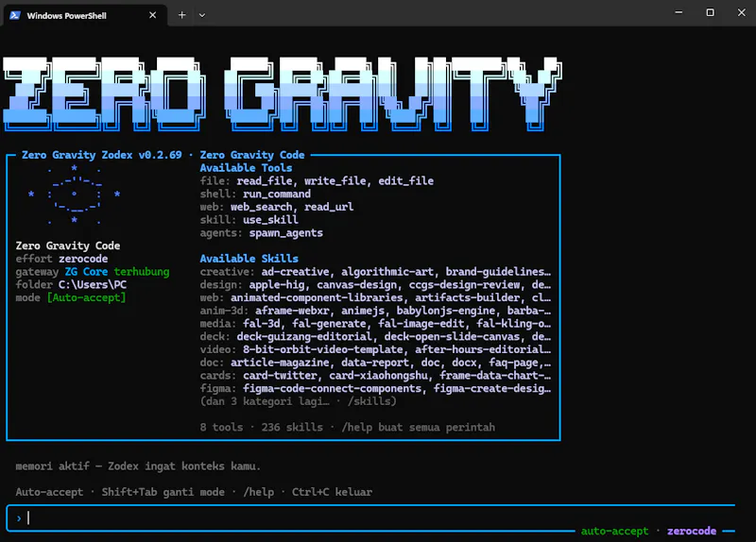Click the green auto-accept status in footer

click(x=614, y=531)
